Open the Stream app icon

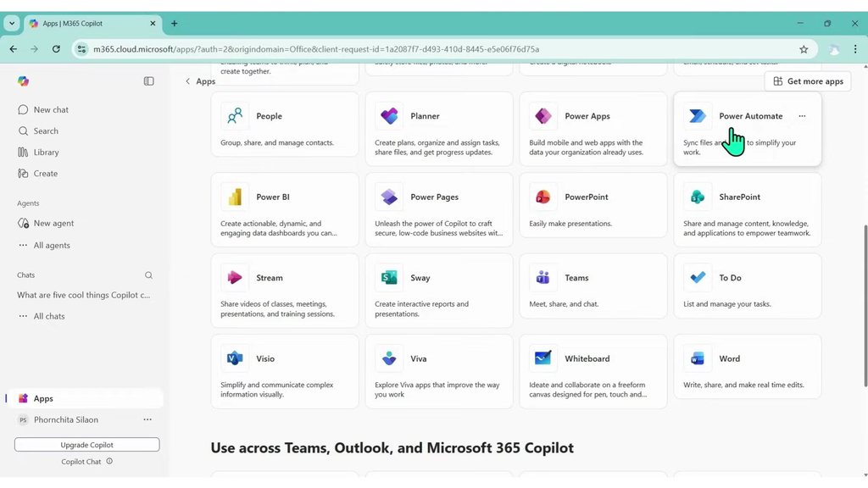(235, 278)
